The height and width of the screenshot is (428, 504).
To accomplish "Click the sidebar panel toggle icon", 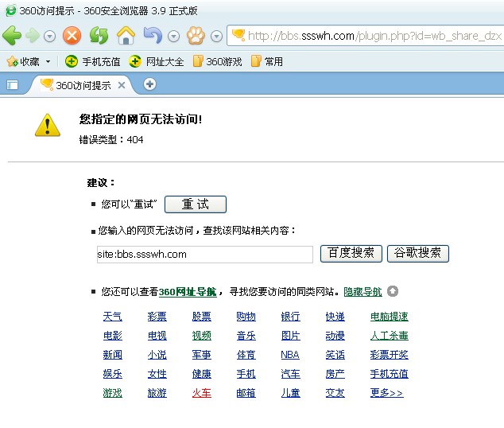I will pyautogui.click(x=12, y=85).
